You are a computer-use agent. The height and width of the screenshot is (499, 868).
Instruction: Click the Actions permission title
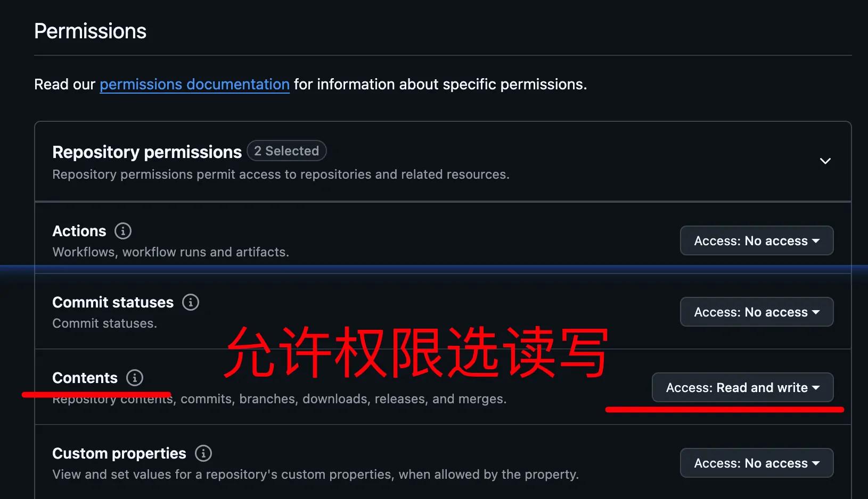click(x=79, y=231)
